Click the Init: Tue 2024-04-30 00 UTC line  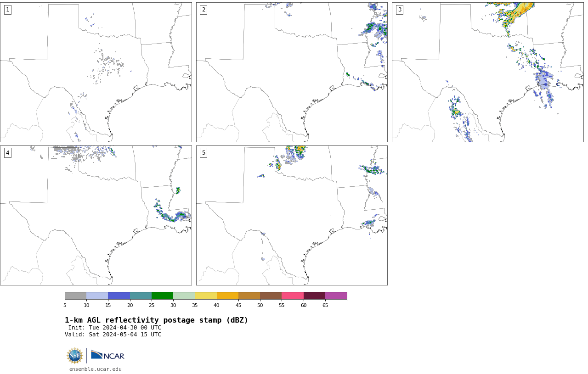point(114,328)
